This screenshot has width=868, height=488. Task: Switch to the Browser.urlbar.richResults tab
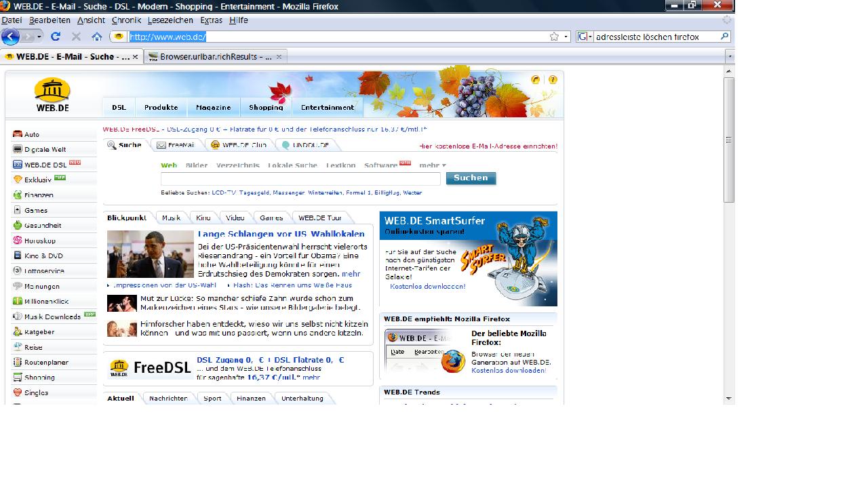216,57
